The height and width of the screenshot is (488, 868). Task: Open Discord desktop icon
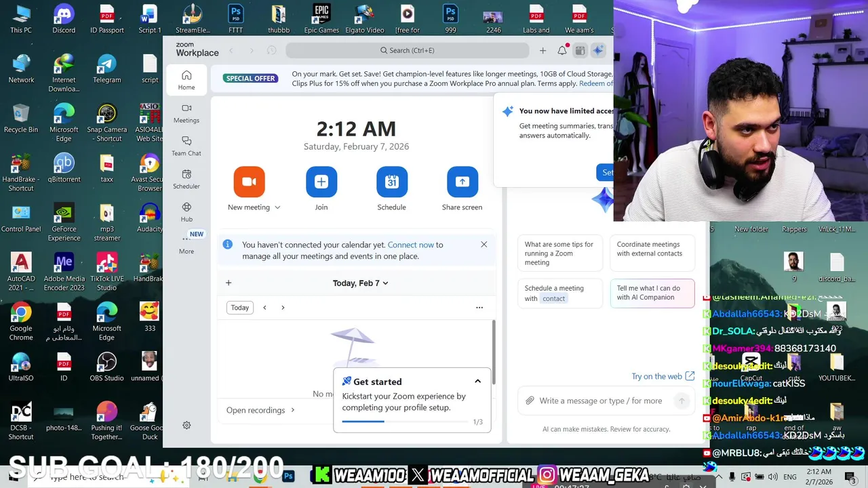point(64,18)
